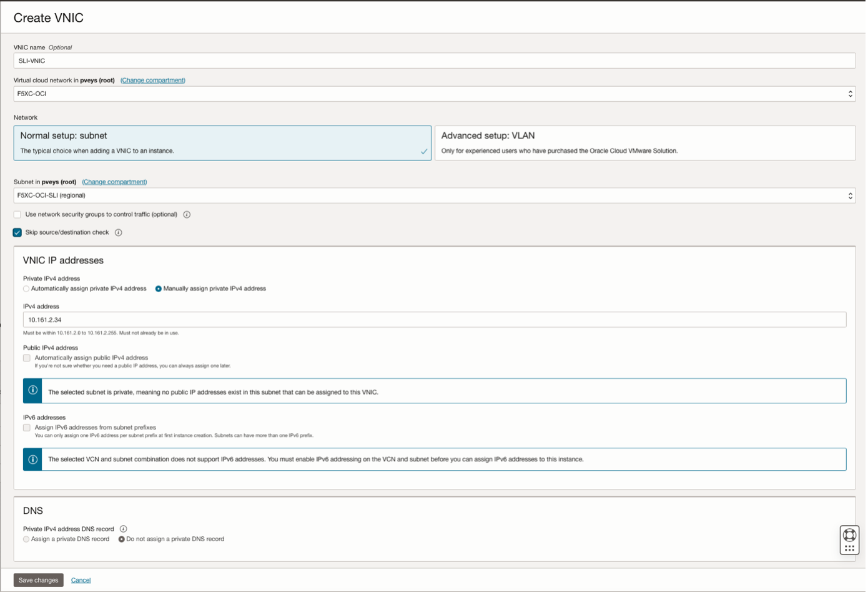Click the info icon on the IPv6 unsupported banner

point(32,459)
